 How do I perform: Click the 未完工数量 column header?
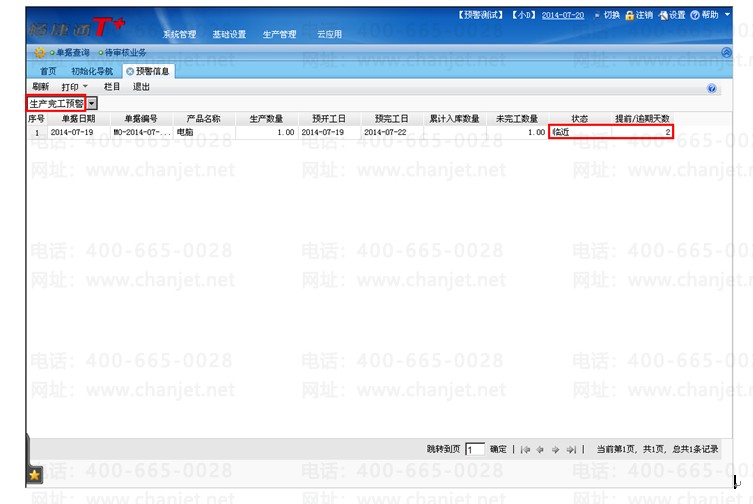coord(517,119)
